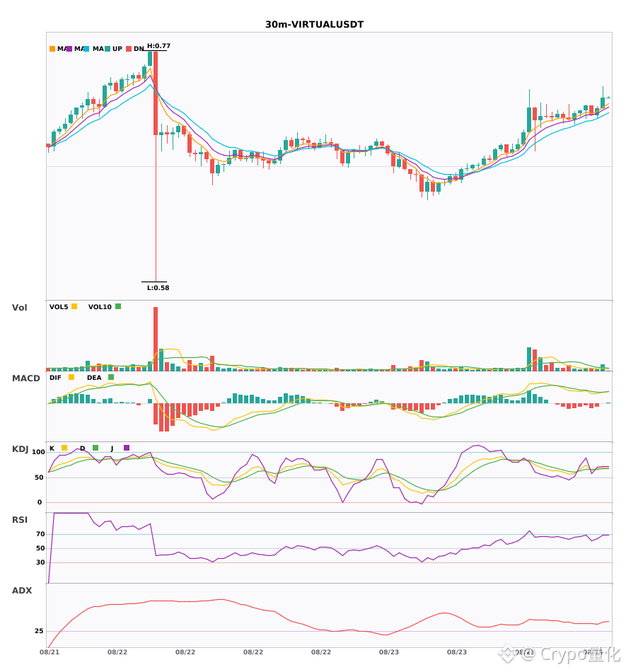The image size is (626, 672).
Task: Click the tallest red volume bar
Action: tap(156, 339)
